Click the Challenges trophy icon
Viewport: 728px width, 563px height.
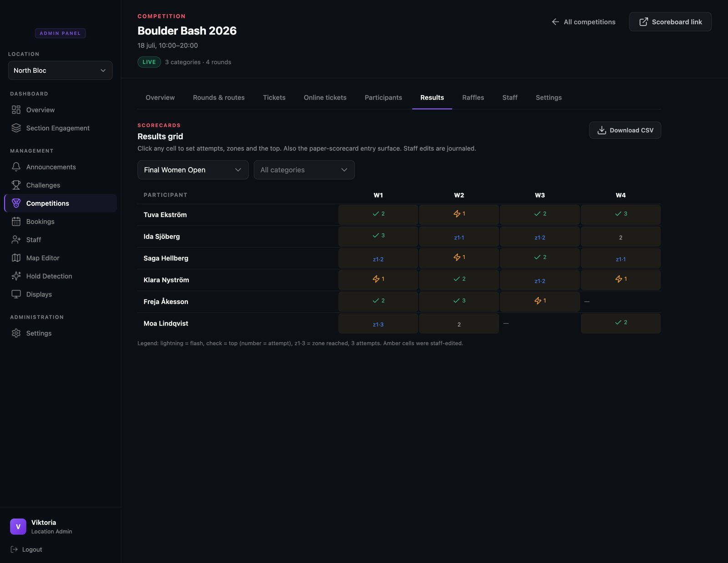pyautogui.click(x=16, y=185)
